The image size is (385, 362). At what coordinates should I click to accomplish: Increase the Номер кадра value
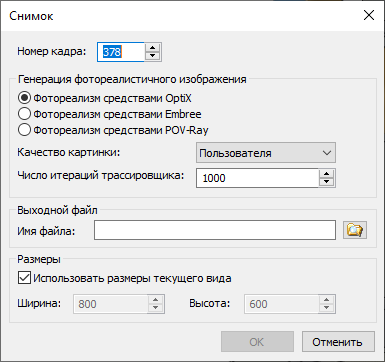click(153, 48)
